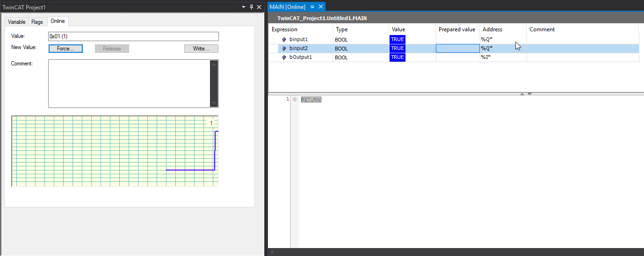
Task: Pin the MAIN [Online] tab
Action: (312, 7)
